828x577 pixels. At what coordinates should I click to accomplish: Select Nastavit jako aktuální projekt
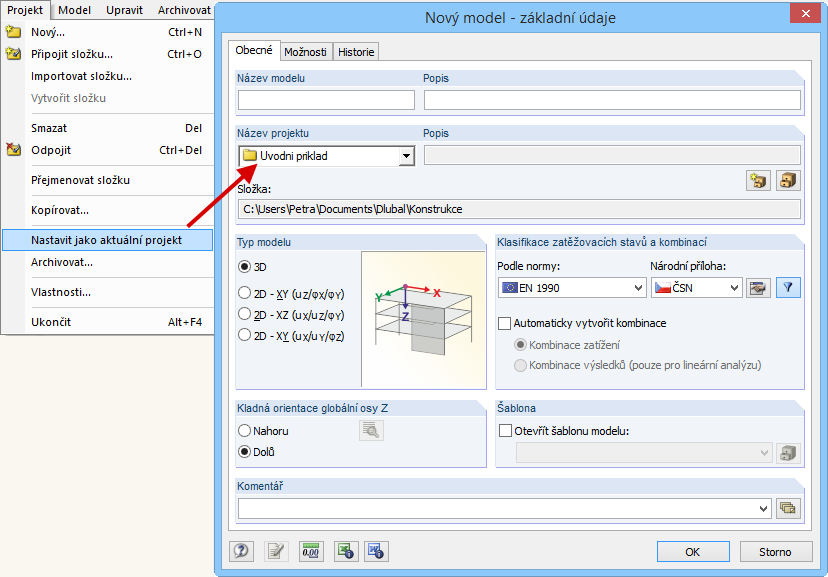[107, 240]
